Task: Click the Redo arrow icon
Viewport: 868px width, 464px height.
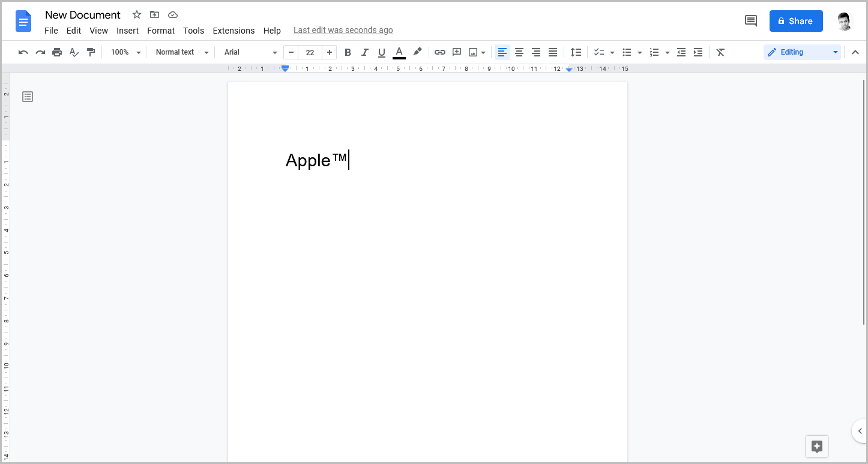Action: pyautogui.click(x=40, y=52)
